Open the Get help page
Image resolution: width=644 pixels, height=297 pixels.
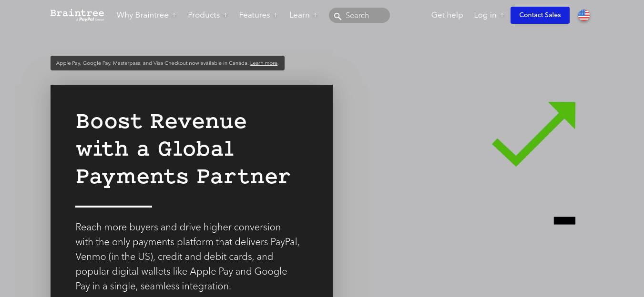[x=447, y=15]
